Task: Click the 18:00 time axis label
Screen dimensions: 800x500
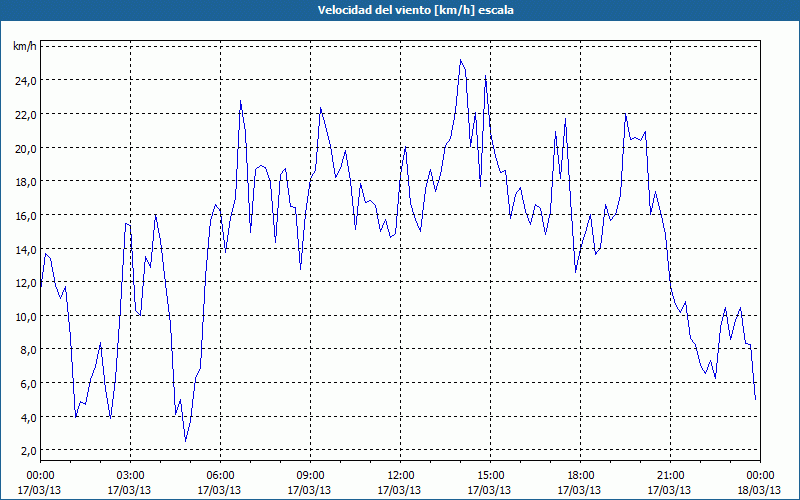Action: pos(580,476)
